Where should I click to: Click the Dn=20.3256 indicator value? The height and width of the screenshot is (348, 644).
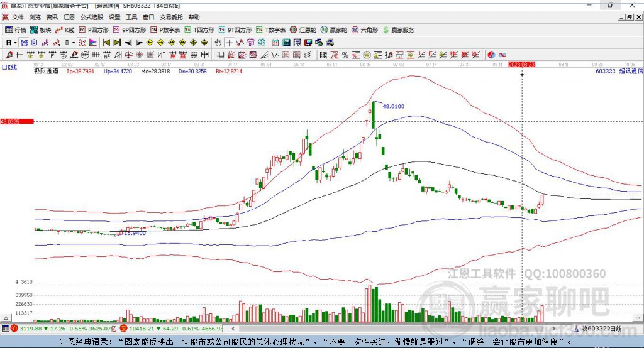[192, 71]
